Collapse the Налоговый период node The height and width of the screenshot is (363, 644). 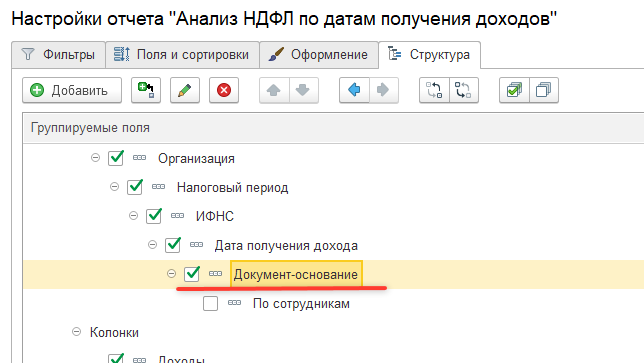pyautogui.click(x=114, y=187)
